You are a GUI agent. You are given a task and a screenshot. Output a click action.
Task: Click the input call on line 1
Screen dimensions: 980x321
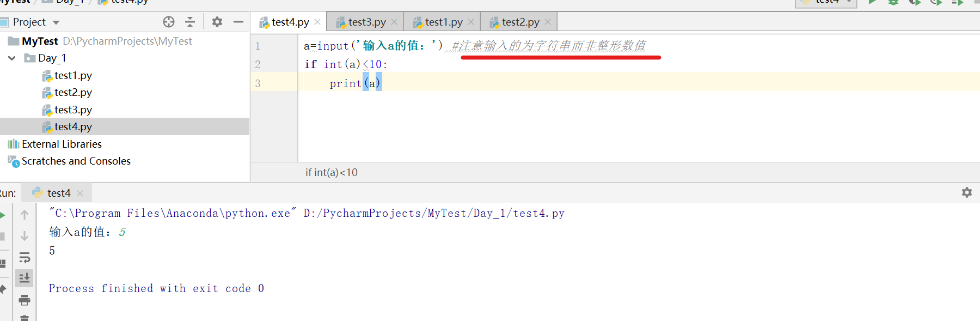333,46
